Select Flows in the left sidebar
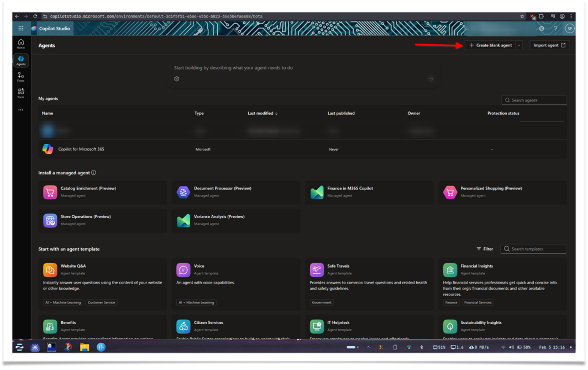The width and height of the screenshot is (588, 370). point(21,77)
